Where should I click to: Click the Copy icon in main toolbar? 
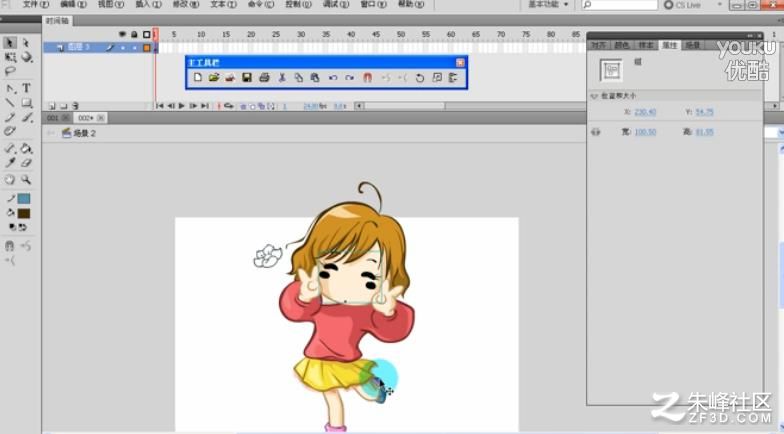(298, 78)
